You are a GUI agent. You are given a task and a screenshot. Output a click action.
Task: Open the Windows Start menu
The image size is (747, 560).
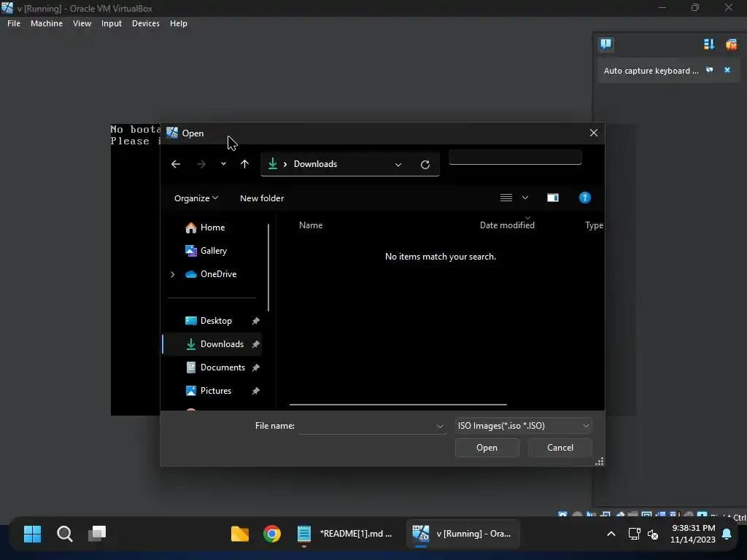(32, 534)
